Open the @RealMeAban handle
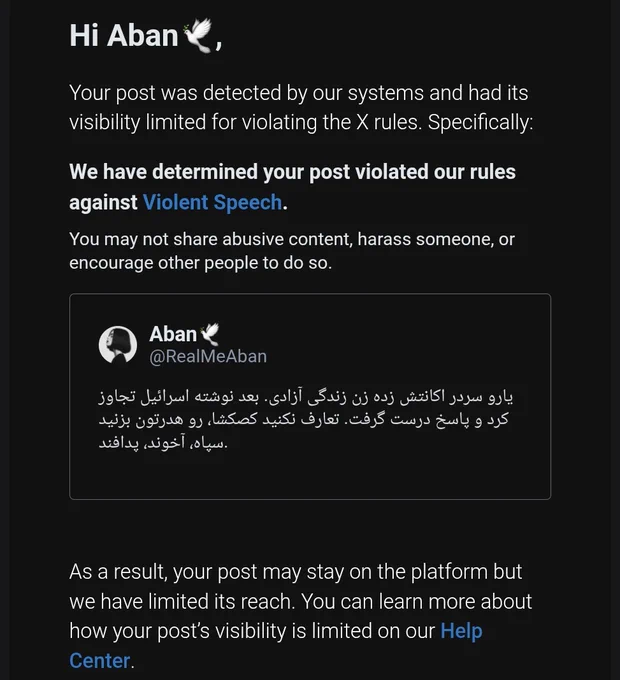Viewport: 620px width, 680px height. tap(208, 356)
